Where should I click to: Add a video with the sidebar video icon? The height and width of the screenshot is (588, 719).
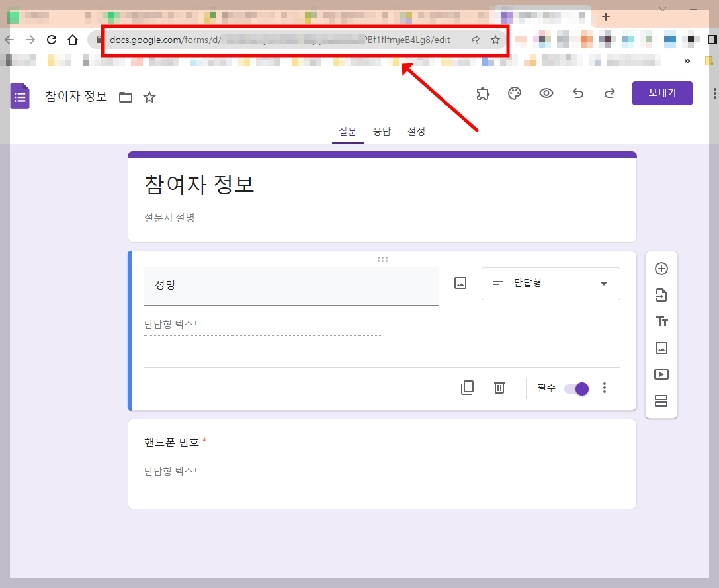click(x=661, y=374)
